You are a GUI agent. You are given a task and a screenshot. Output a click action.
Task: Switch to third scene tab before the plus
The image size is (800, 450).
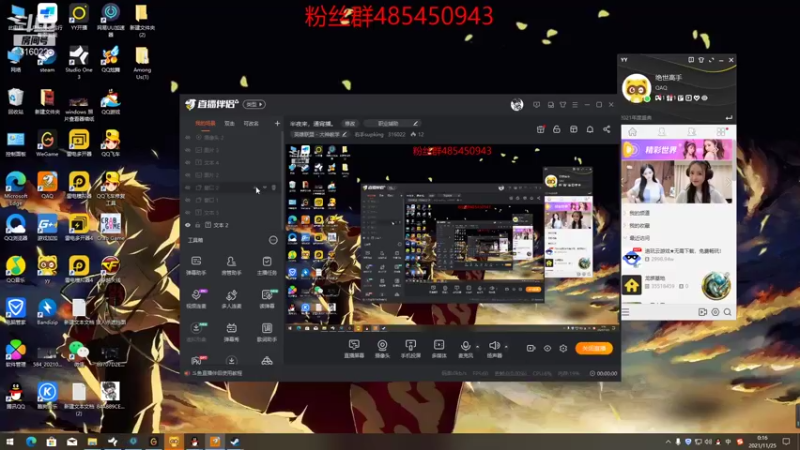[x=251, y=123]
